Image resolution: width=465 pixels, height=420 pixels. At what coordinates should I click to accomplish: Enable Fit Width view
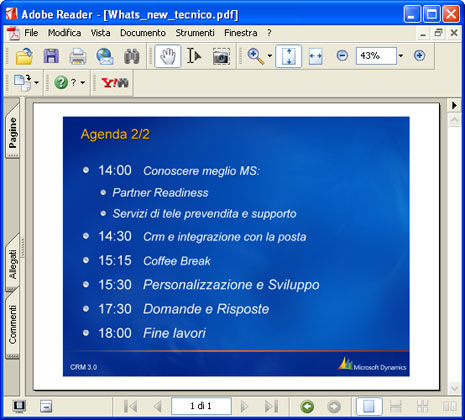click(315, 56)
